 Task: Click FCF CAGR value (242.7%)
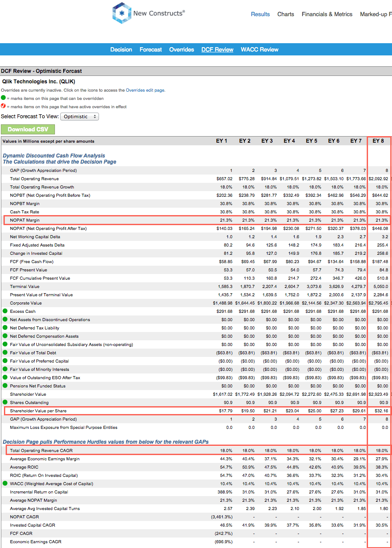tap(224, 533)
